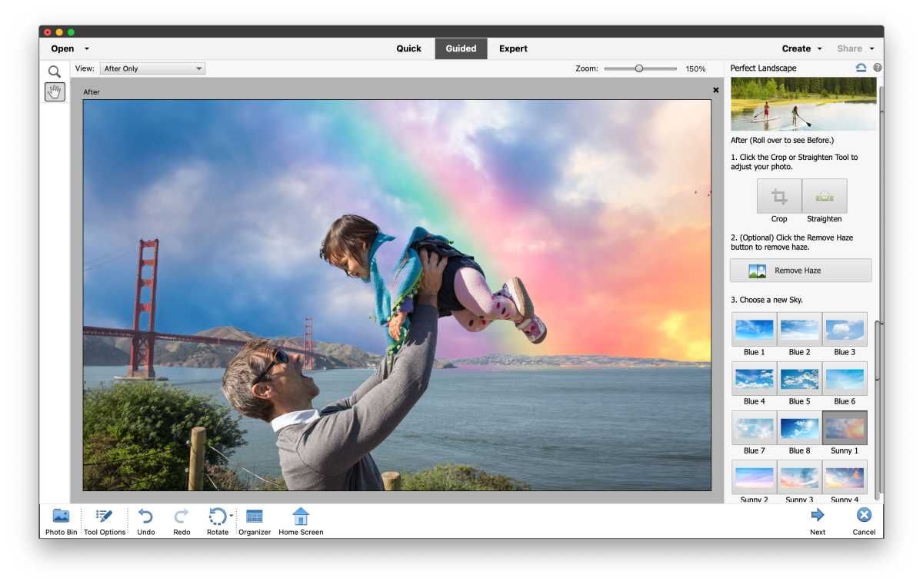Undo the last edit

click(145, 520)
